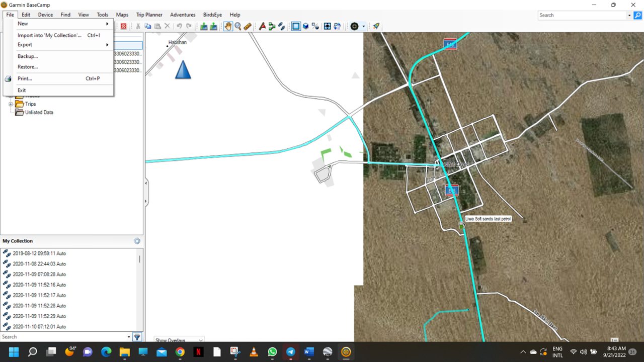
Task: Select the Zoom magnifier tool
Action: click(237, 26)
